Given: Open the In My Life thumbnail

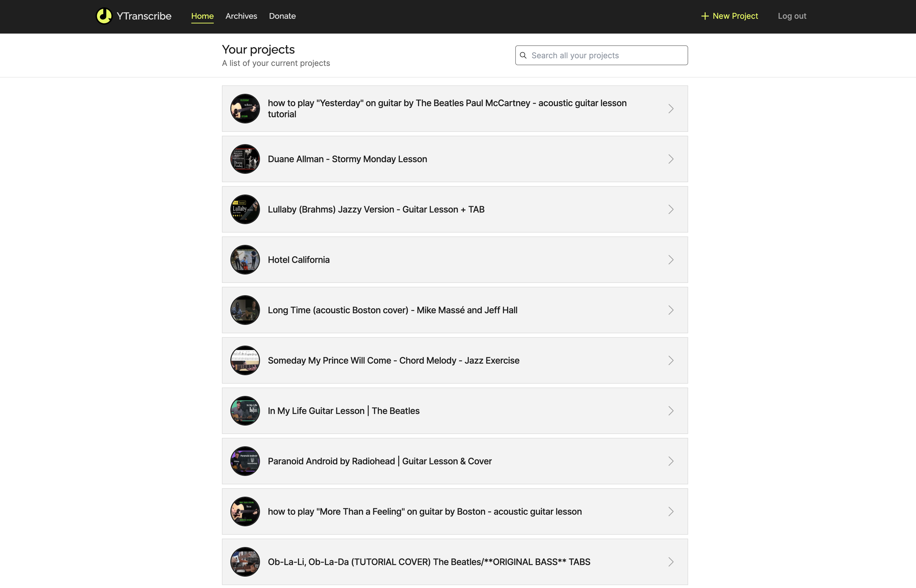Looking at the screenshot, I should coord(245,411).
